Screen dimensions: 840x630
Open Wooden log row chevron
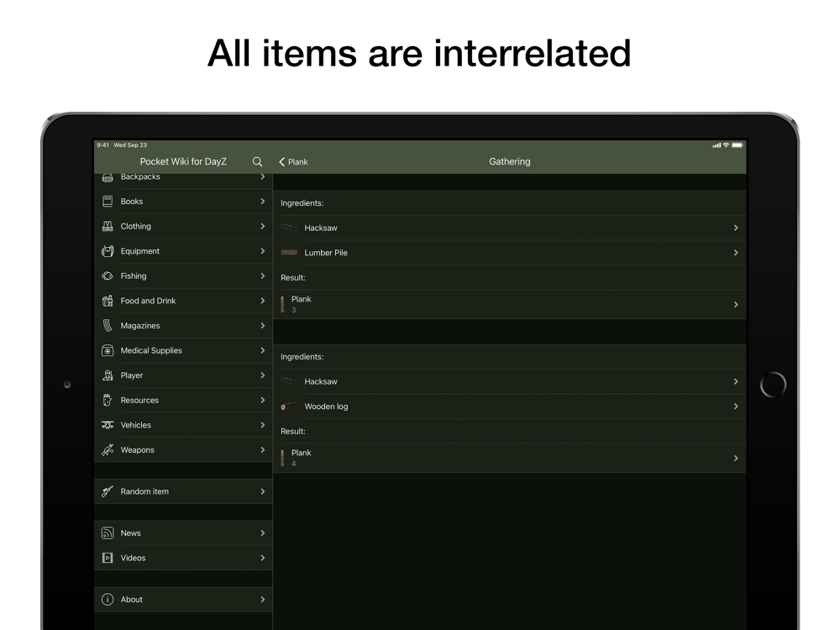pos(735,407)
